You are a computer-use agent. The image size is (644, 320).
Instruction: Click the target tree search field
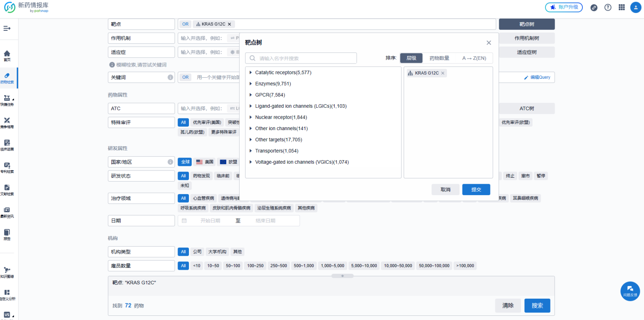(x=304, y=58)
